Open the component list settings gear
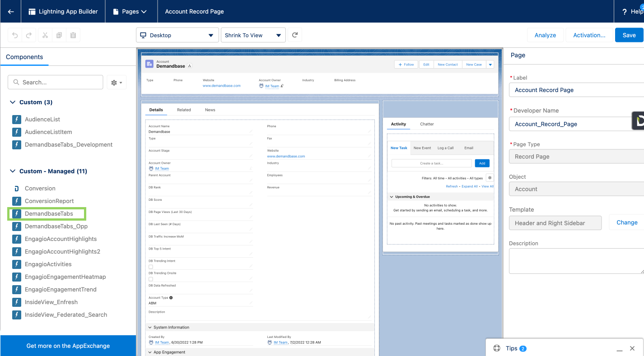The width and height of the screenshot is (644, 356). click(x=117, y=83)
